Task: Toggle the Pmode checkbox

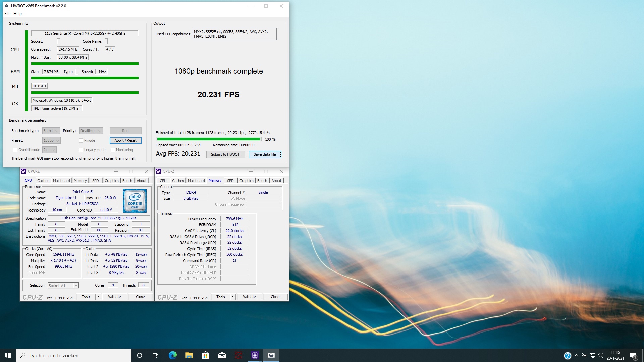Action: 81,141
